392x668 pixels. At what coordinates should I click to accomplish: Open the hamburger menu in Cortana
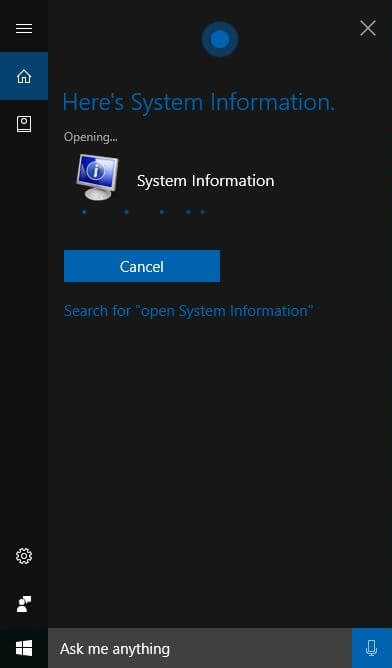pos(24,29)
